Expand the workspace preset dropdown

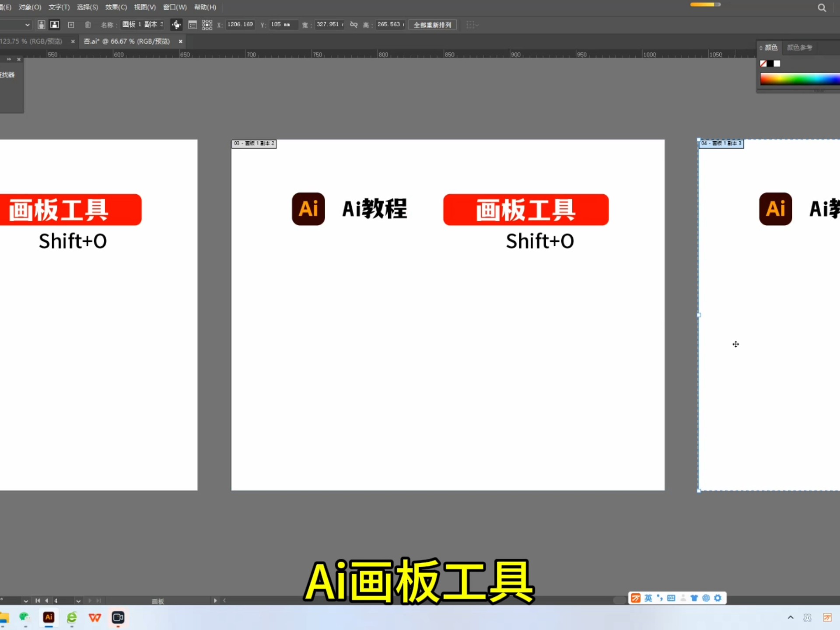(26, 25)
